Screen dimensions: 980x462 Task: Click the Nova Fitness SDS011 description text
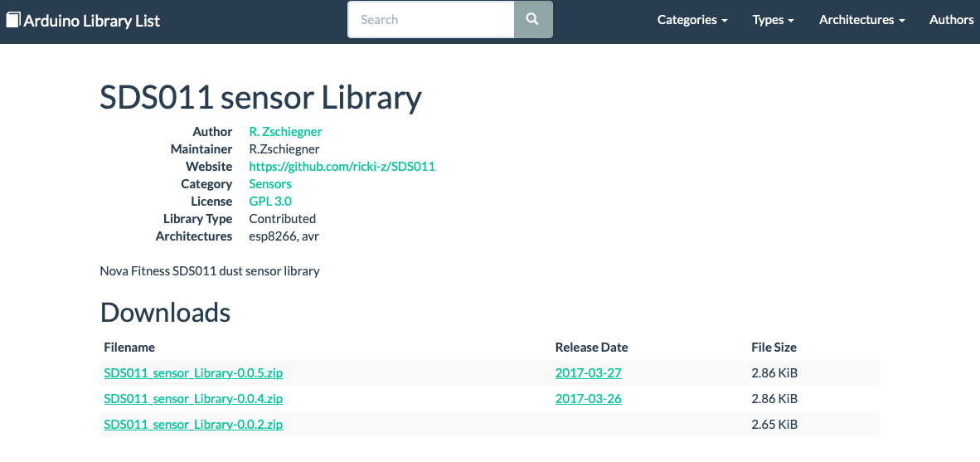[210, 271]
